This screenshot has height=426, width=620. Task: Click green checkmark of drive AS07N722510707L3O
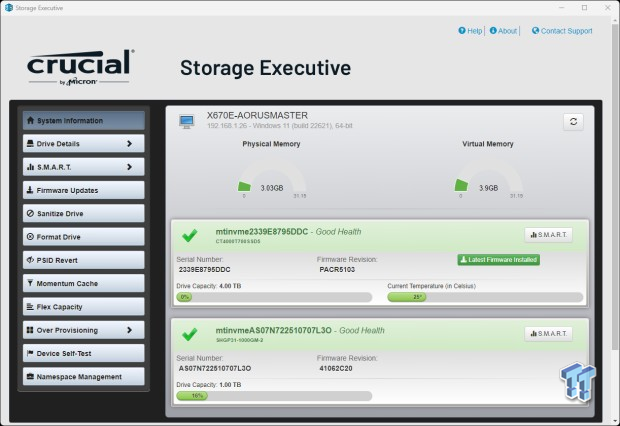coord(190,334)
